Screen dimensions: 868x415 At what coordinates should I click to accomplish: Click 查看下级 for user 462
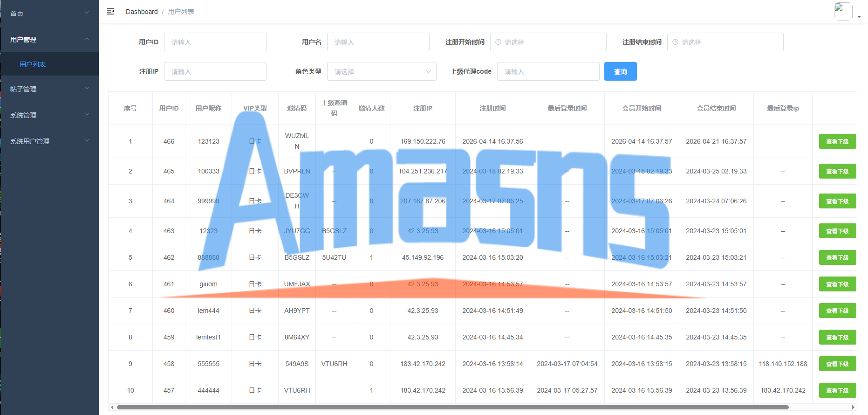[837, 257]
